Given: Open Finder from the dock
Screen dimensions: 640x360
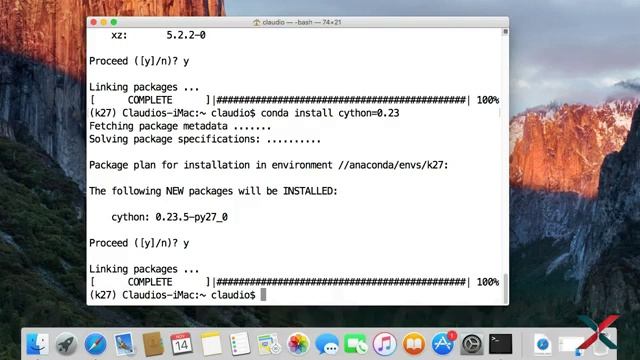Looking at the screenshot, I should (38, 344).
